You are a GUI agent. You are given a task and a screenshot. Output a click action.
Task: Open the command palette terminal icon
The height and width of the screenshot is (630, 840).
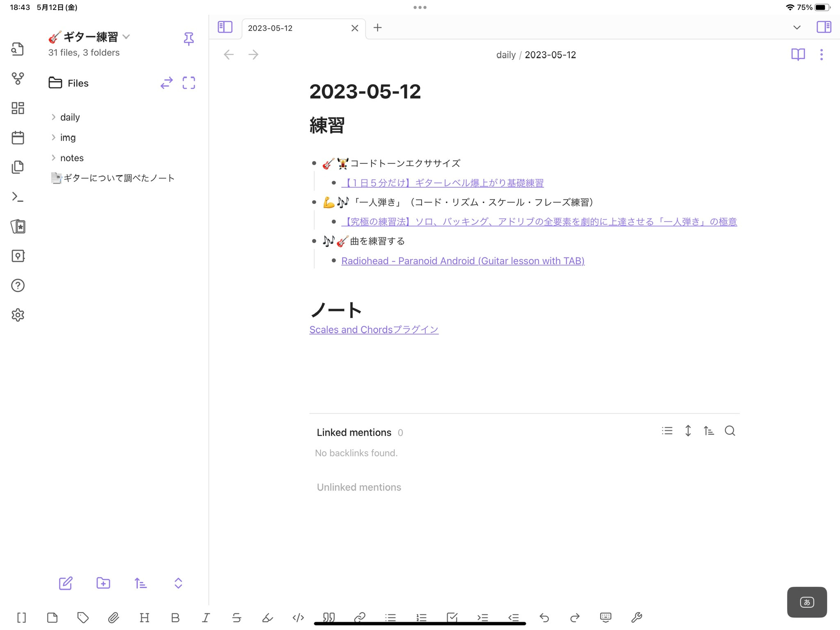tap(18, 197)
